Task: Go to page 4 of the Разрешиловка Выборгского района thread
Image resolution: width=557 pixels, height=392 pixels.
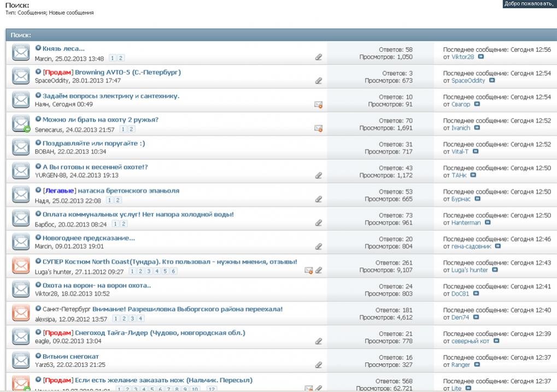Action: [x=140, y=319]
